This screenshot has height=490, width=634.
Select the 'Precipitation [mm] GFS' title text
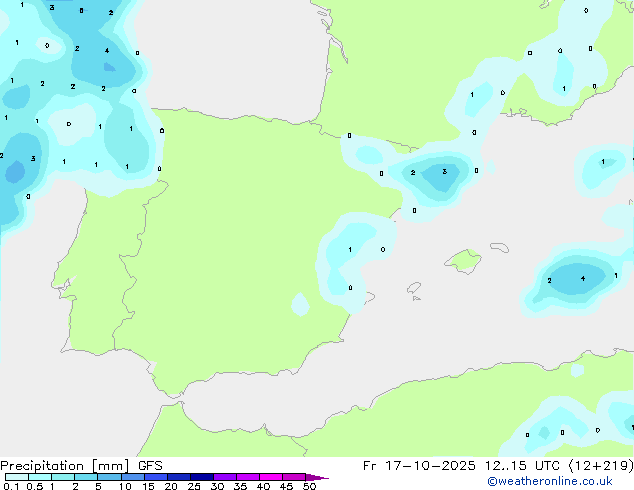coord(81,466)
